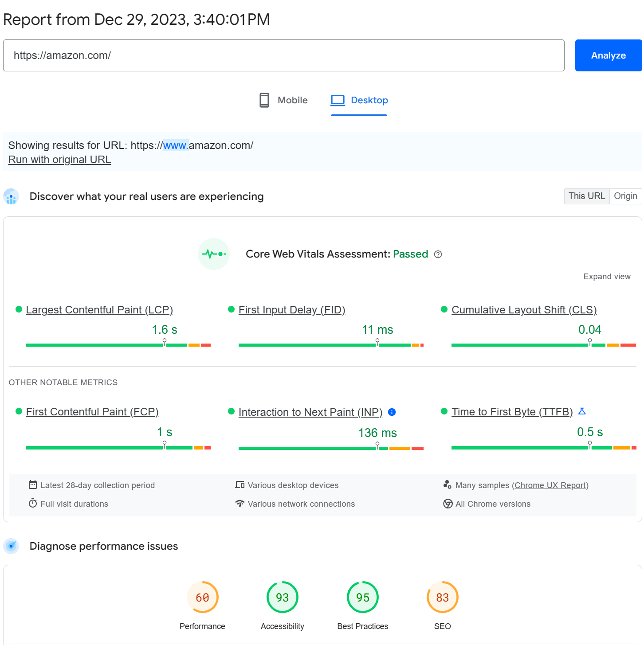
Task: Click the Accessibility score gauge 93
Action: 283,598
